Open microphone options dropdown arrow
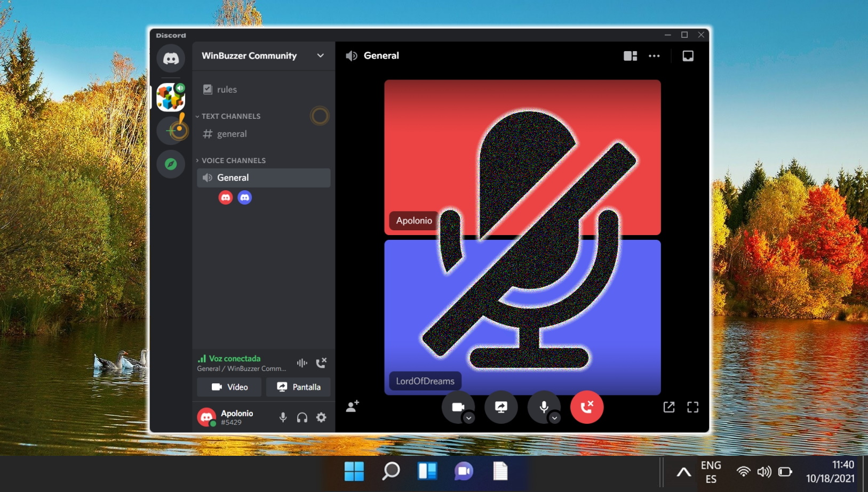 click(554, 418)
